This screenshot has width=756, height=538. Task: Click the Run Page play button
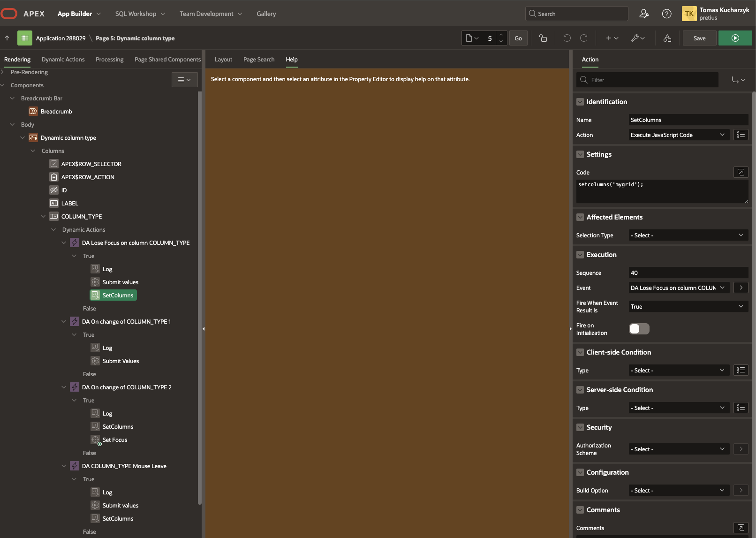pyautogui.click(x=735, y=38)
